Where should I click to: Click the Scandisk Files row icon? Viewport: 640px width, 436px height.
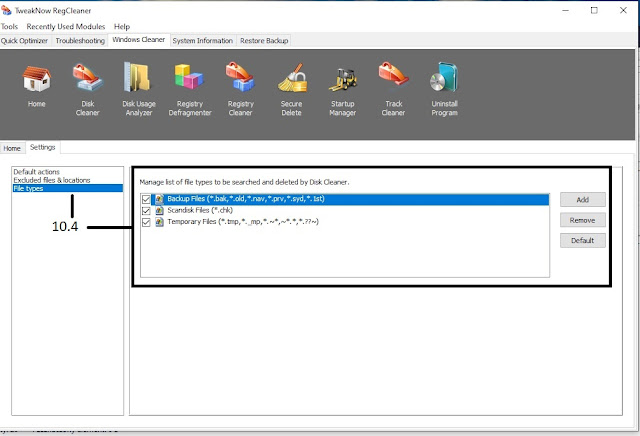tap(159, 211)
